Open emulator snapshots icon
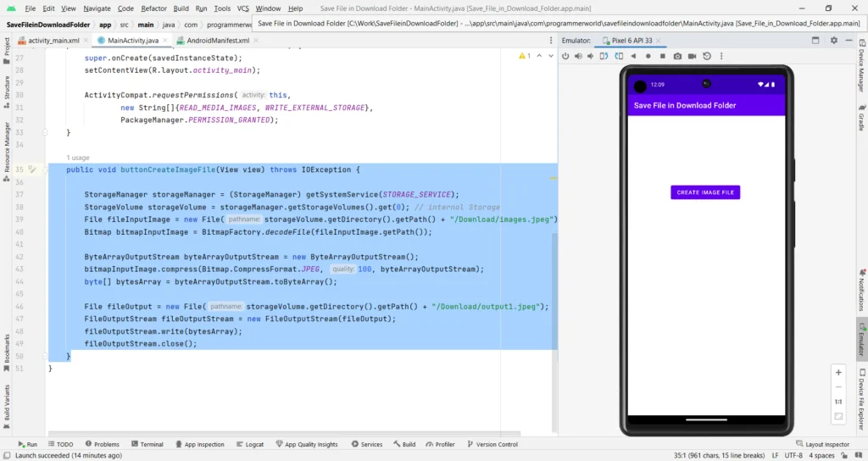Viewport: 868px width, 461px height. point(707,56)
